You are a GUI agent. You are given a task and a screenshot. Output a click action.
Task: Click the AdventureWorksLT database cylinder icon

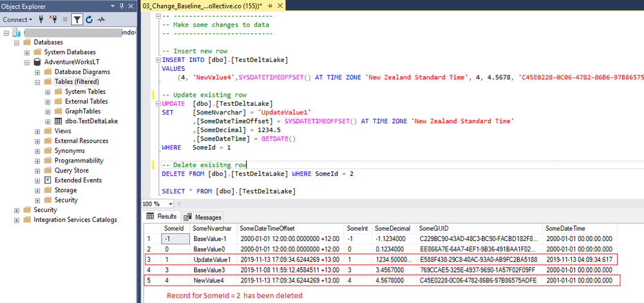pyautogui.click(x=37, y=62)
